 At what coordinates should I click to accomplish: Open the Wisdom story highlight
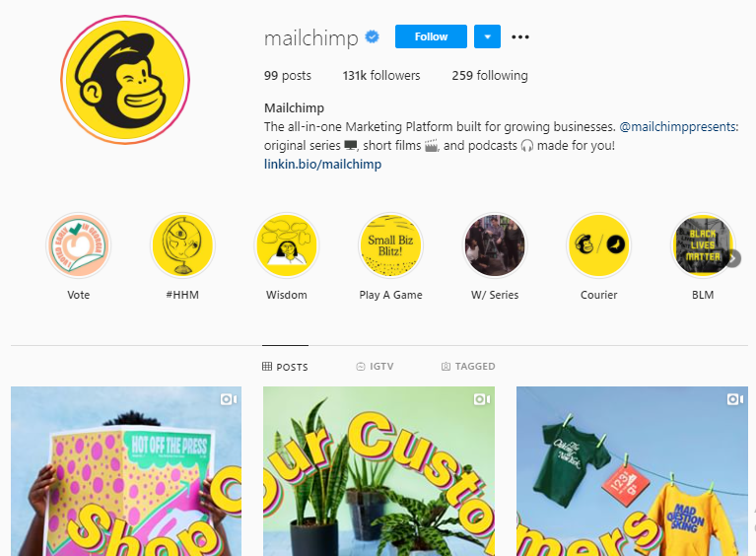point(287,244)
